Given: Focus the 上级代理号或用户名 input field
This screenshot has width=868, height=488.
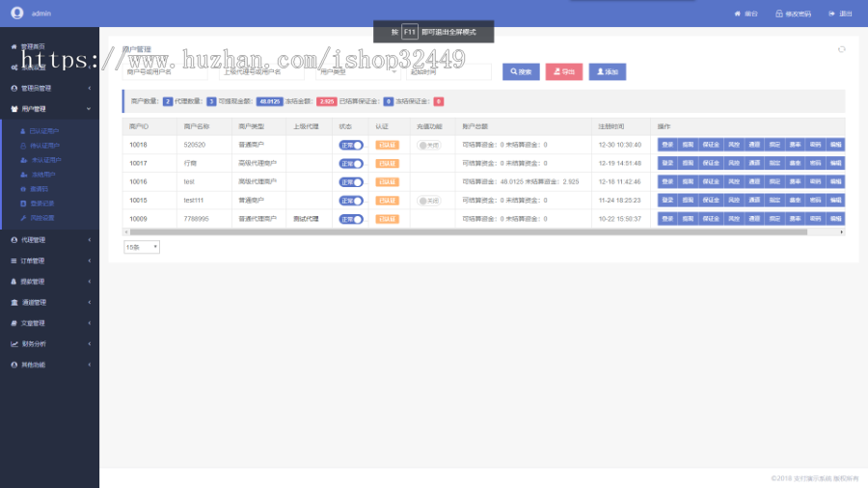Looking at the screenshot, I should 261,72.
